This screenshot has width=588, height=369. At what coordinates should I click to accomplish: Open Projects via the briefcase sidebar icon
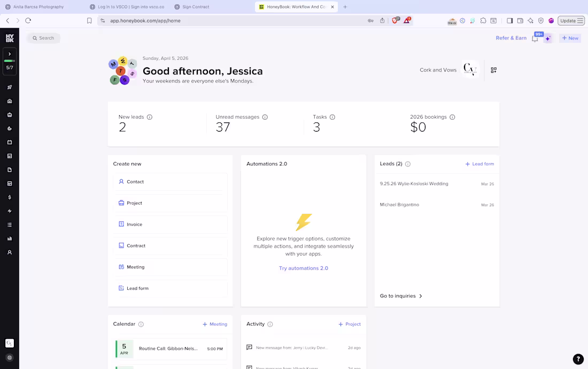pyautogui.click(x=10, y=115)
